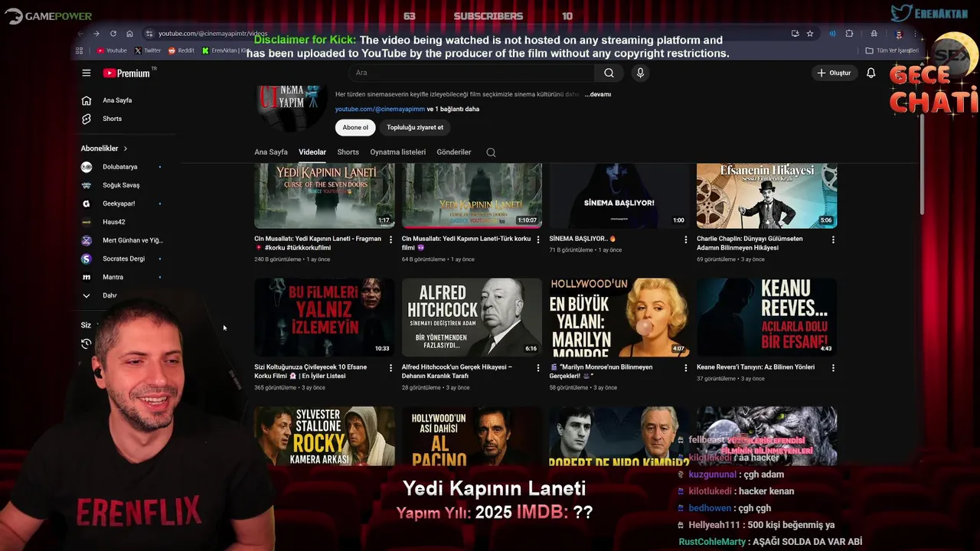The image size is (980, 551).
Task: Open Oynatma listeleri tab
Action: click(x=398, y=152)
